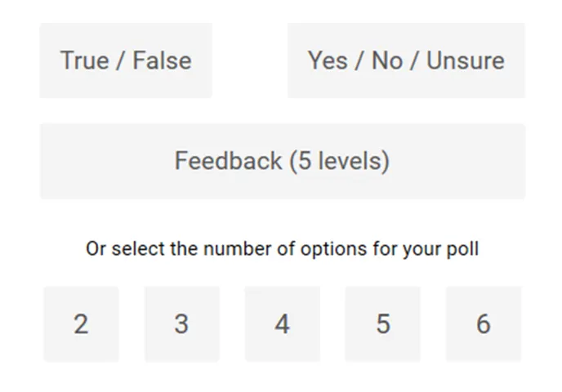Choose four options for your poll
The width and height of the screenshot is (562, 392).
[282, 324]
